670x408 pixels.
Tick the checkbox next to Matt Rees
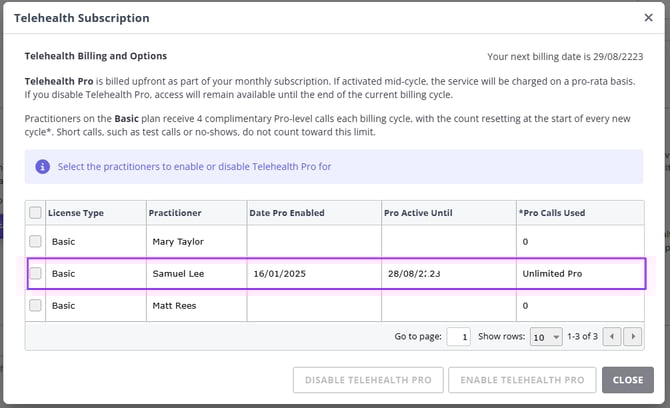[36, 305]
